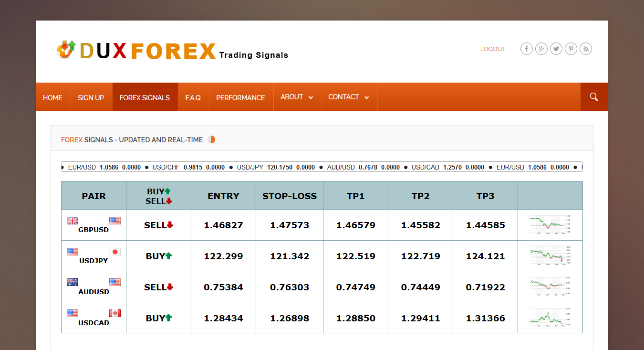Open the SIGN UP menu item
Image resolution: width=644 pixels, height=350 pixels.
91,97
